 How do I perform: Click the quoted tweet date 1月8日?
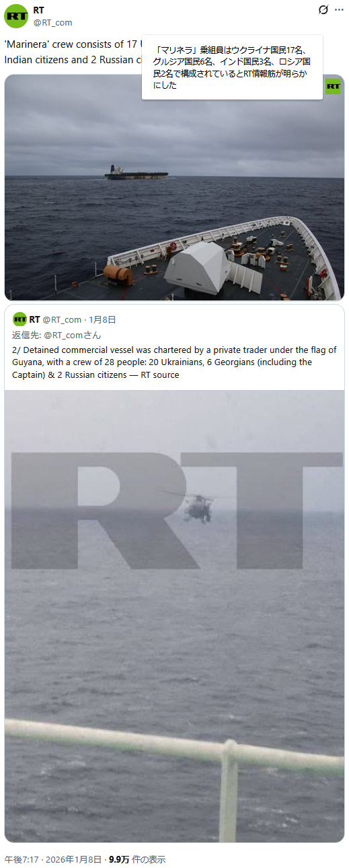click(x=102, y=319)
